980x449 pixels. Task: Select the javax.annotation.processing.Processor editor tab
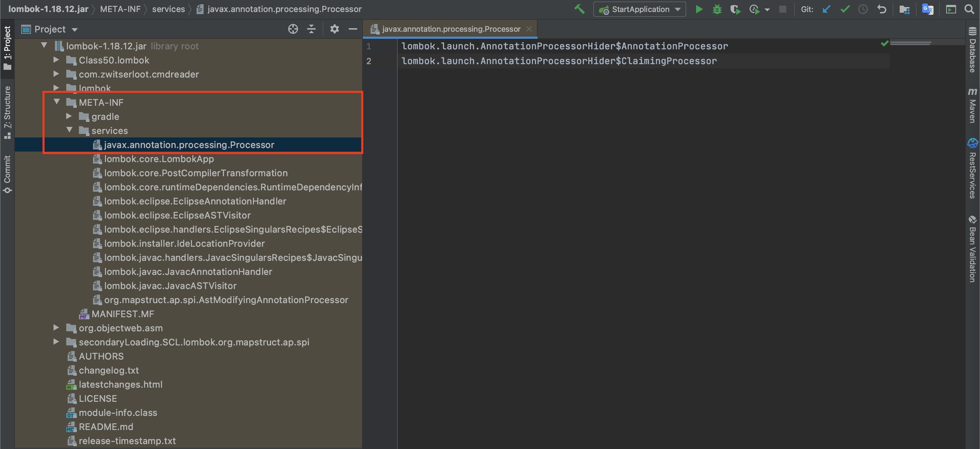[451, 29]
